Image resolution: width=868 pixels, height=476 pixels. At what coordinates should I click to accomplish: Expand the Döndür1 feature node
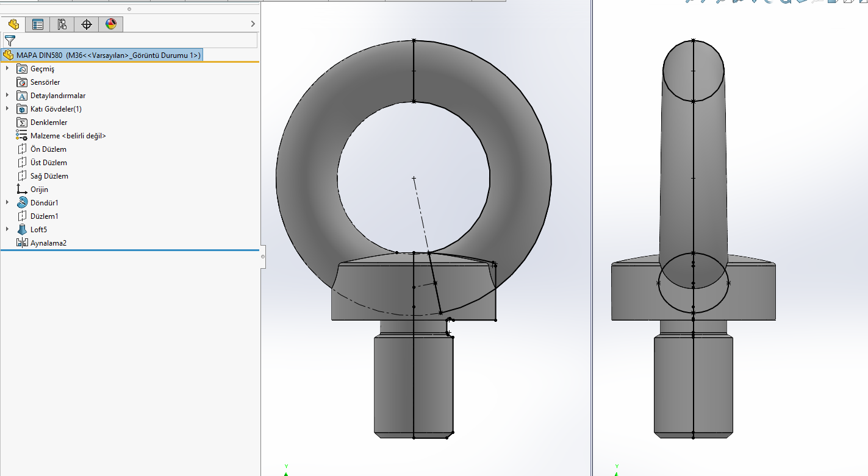click(x=7, y=203)
